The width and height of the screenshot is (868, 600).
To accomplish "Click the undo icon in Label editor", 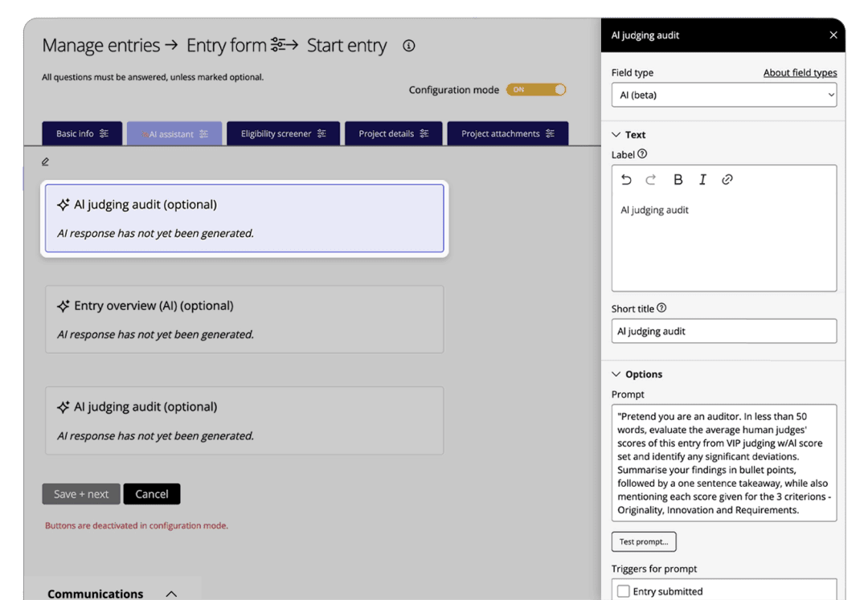I will coord(627,180).
